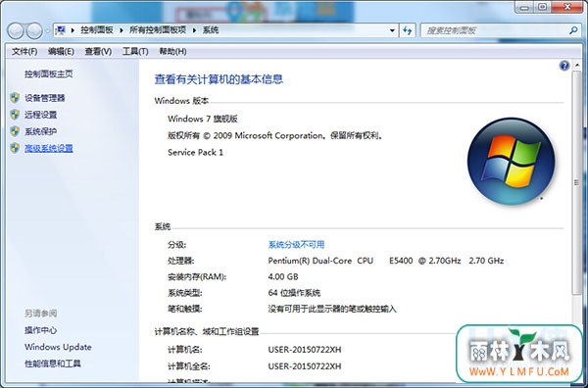Maximize the system window
This screenshot has width=588, height=388.
[x=543, y=7]
